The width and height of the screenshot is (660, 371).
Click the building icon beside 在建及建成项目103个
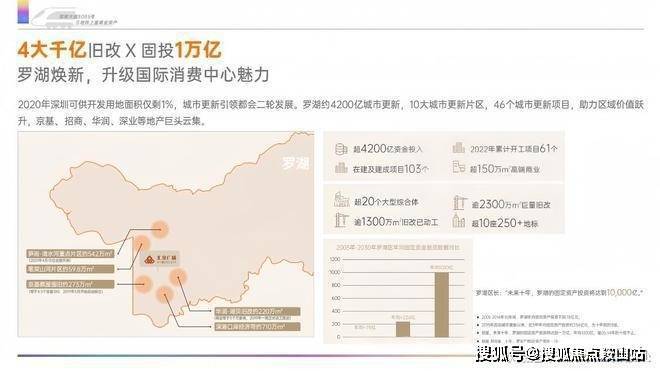point(341,168)
